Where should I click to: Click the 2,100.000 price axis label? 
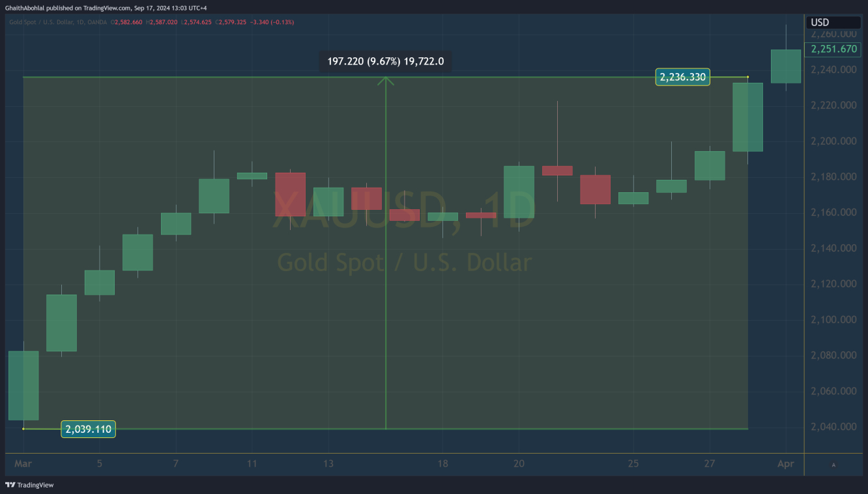coord(833,319)
